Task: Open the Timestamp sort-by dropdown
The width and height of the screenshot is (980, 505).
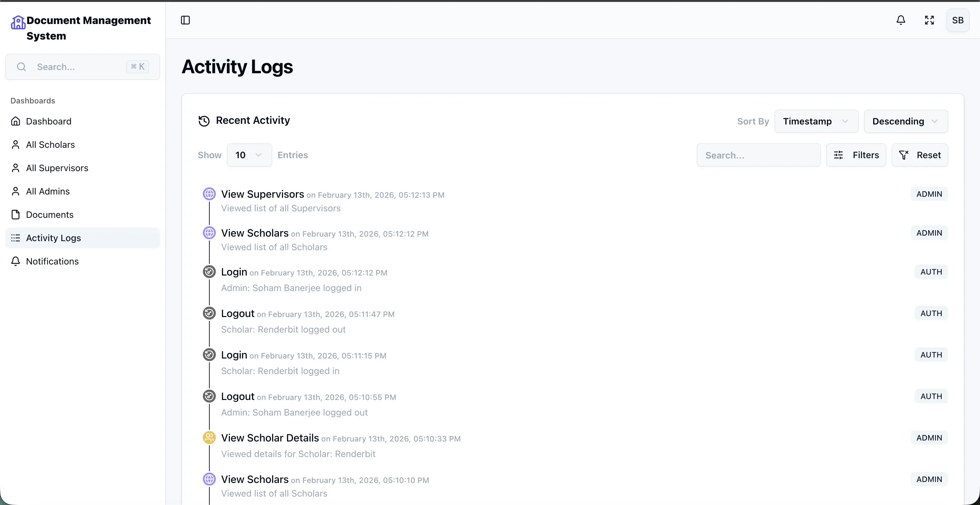Action: tap(816, 122)
